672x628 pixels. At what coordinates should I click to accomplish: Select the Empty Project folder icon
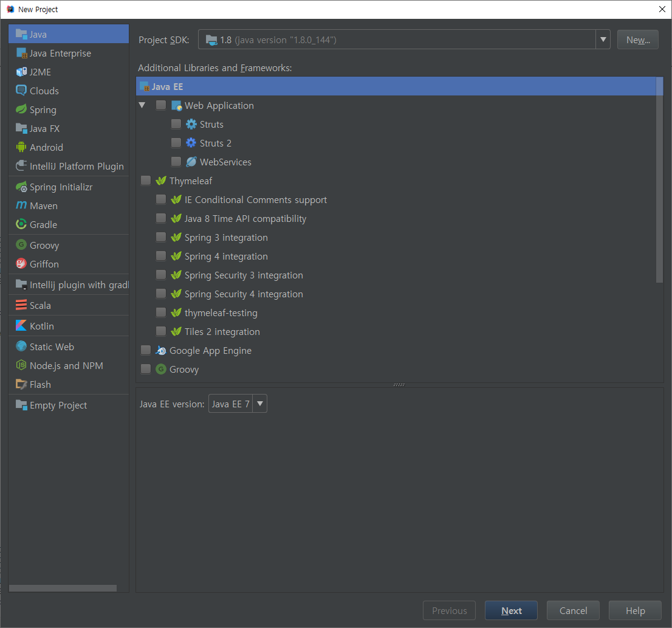tap(21, 405)
